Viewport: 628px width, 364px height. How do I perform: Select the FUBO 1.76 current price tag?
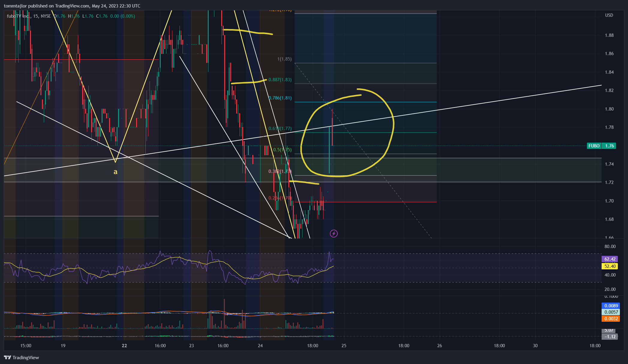(x=602, y=146)
